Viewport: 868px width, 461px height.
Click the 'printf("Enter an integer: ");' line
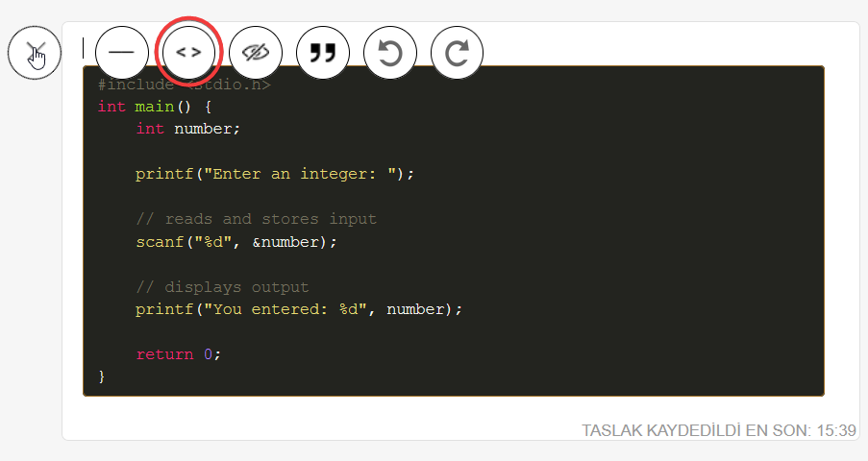[x=275, y=174]
